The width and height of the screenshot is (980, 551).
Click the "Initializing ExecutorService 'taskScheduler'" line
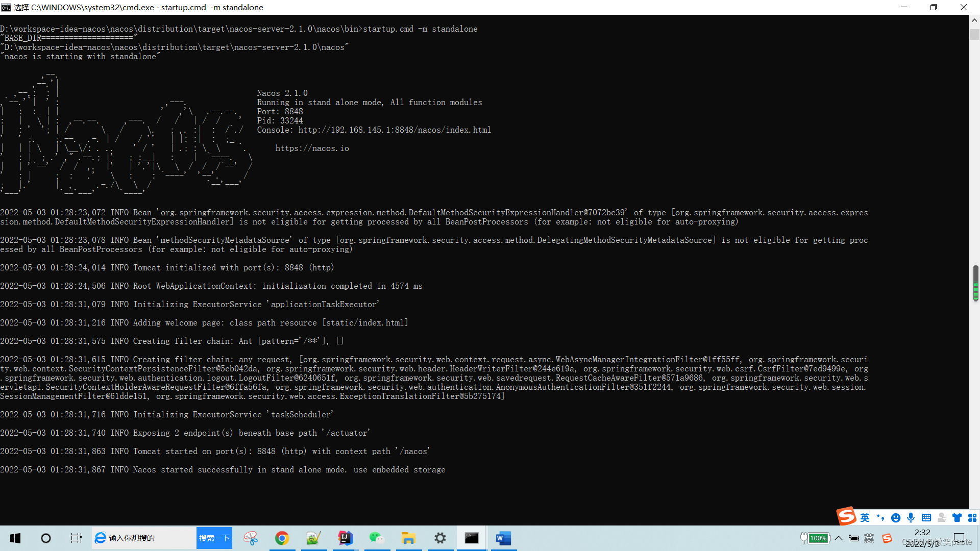point(167,415)
